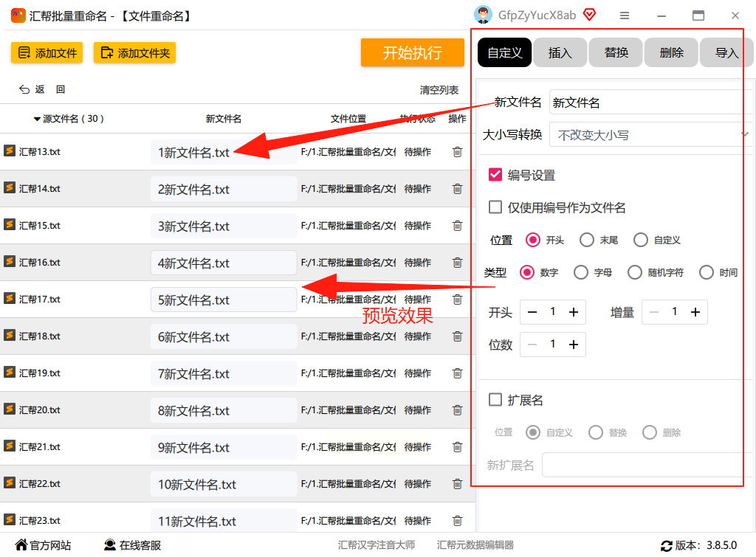Enable 仅使用编号作为文件名 checkbox
The image size is (756, 557).
click(x=495, y=207)
